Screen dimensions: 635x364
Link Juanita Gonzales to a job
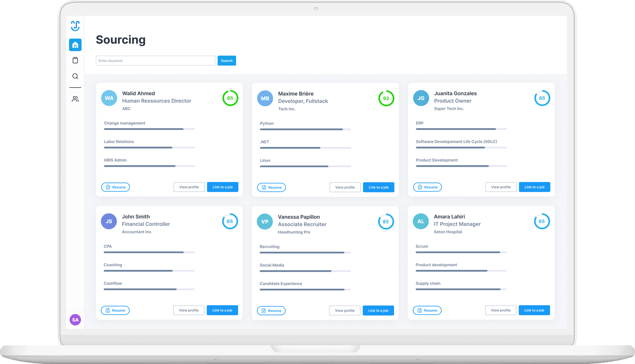pyautogui.click(x=535, y=187)
